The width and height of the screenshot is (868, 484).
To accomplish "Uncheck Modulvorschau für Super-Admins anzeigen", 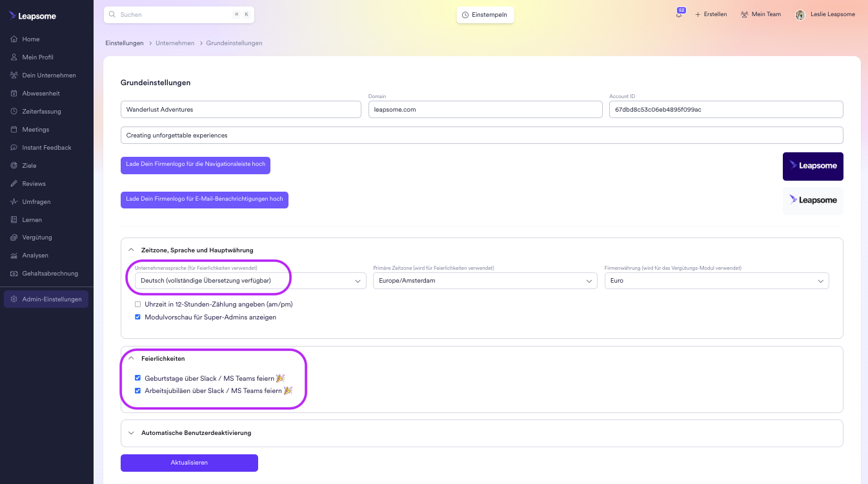I will pos(137,318).
